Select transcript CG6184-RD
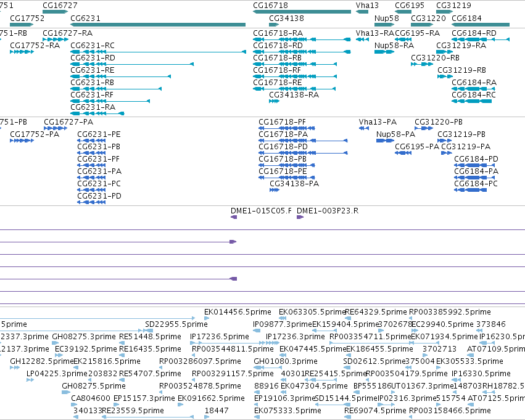Viewport: 525px width, 420px height. tap(481, 39)
